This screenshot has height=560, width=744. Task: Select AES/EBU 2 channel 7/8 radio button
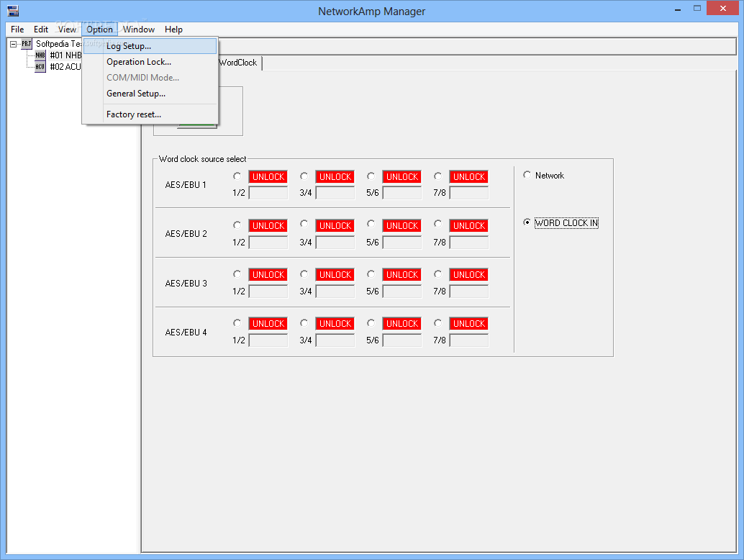[438, 224]
